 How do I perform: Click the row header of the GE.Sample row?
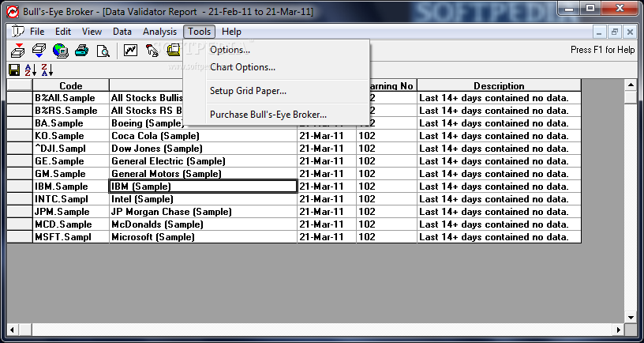point(20,161)
